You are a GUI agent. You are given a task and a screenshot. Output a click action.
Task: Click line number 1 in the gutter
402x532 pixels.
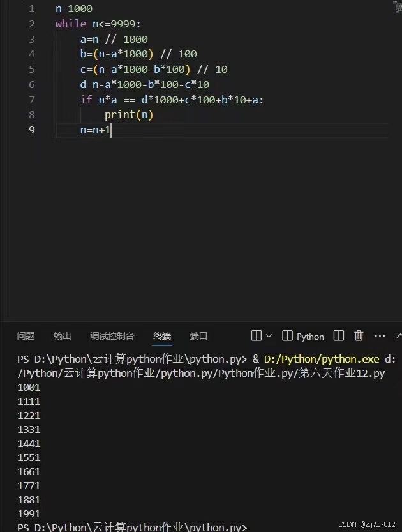32,9
